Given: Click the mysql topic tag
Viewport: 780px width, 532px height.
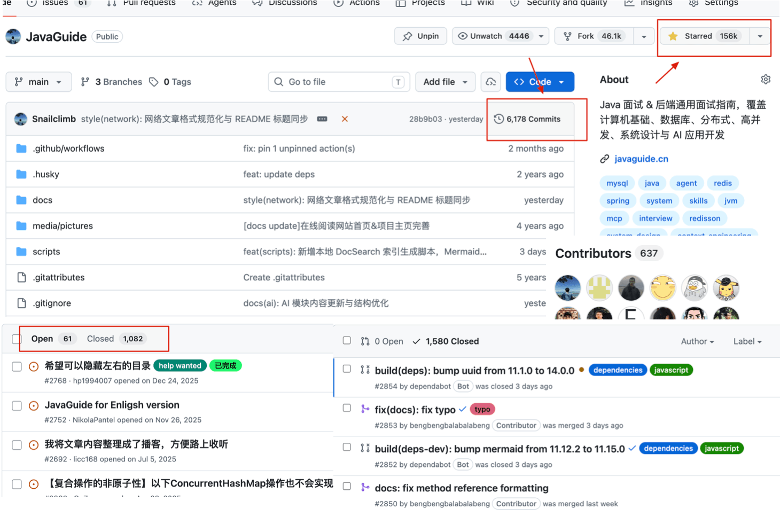Looking at the screenshot, I should point(617,183).
